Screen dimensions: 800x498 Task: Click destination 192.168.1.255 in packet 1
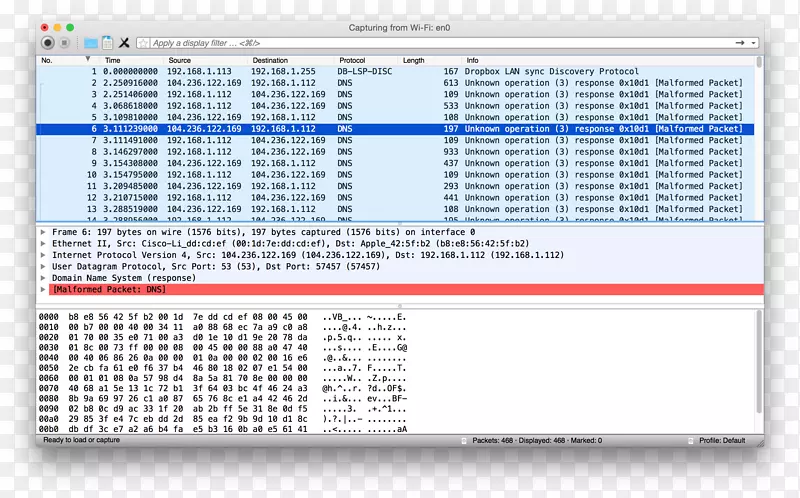pos(283,71)
